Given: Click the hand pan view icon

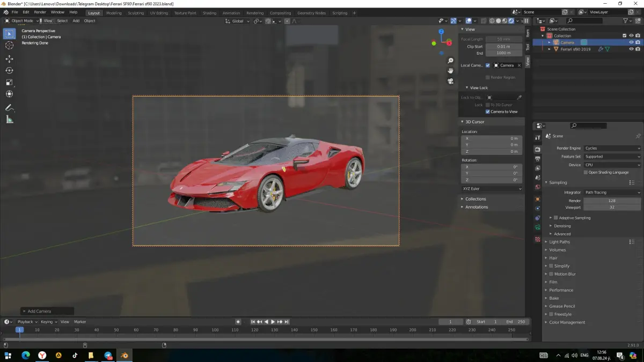Looking at the screenshot, I should [x=451, y=71].
